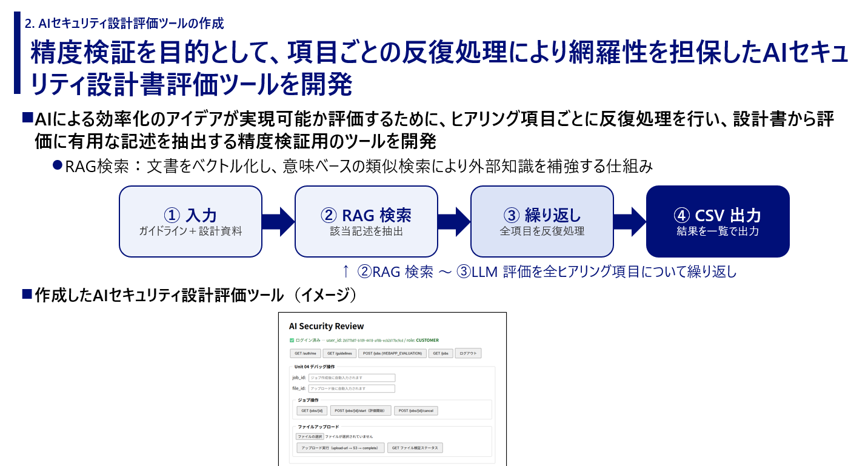Image resolution: width=868 pixels, height=466 pixels.
Task: Click the GET /auth/me button
Action: (305, 353)
